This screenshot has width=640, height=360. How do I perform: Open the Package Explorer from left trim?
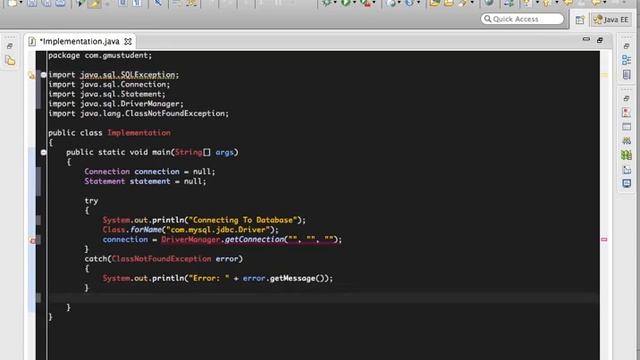tap(10, 61)
